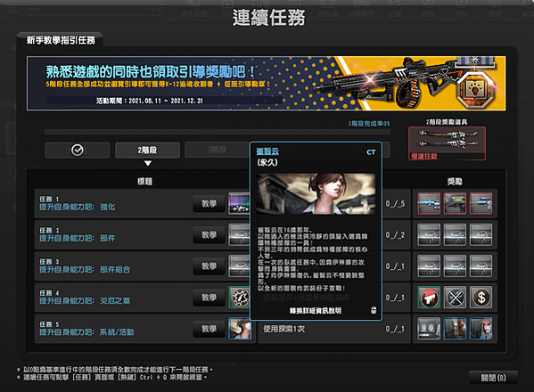Click the event banner with X-12 weapon

[267, 84]
